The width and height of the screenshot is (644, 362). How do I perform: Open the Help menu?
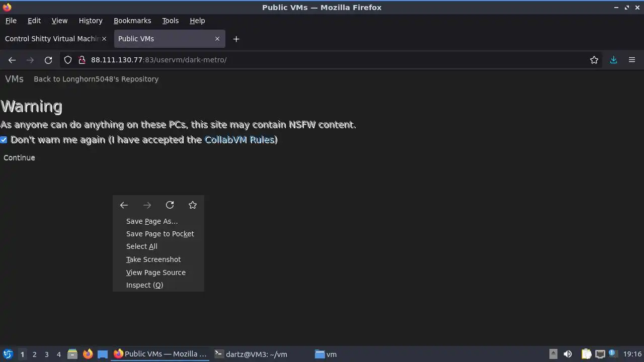pos(197,21)
